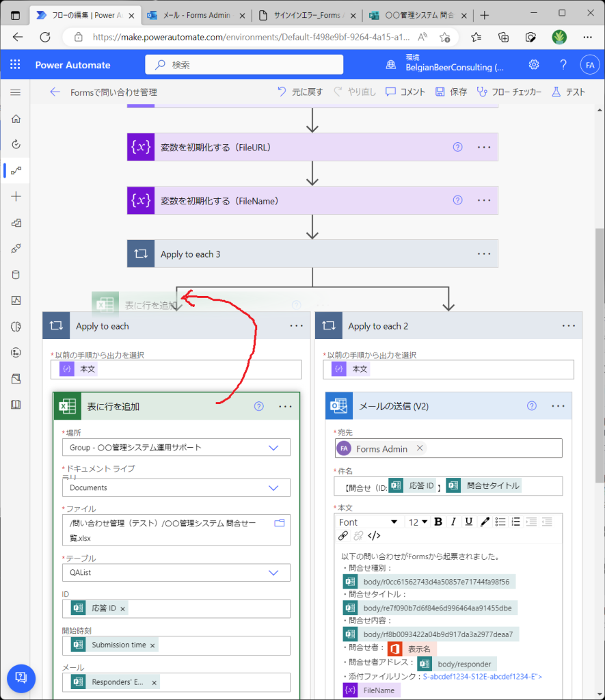This screenshot has height=700, width=605.
Task: Open the help question mark in header
Action: click(x=563, y=65)
